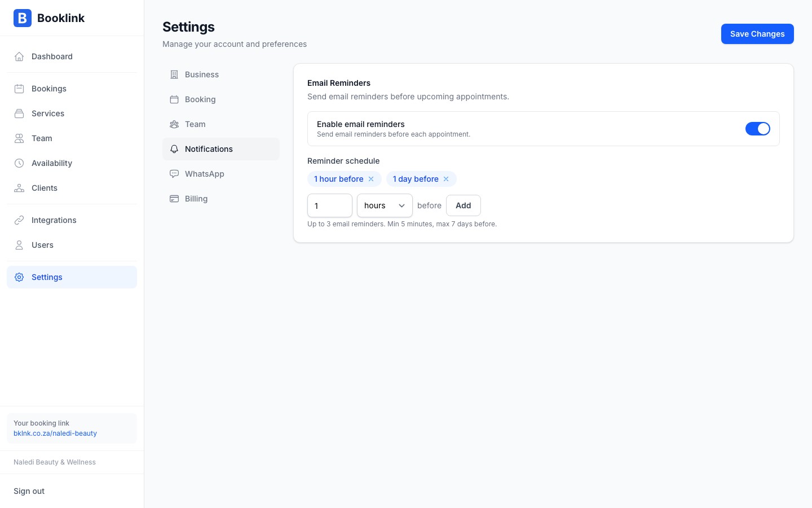Screen dimensions: 812x508
Task: Switch to the Notifications settings tab
Action: 209,149
